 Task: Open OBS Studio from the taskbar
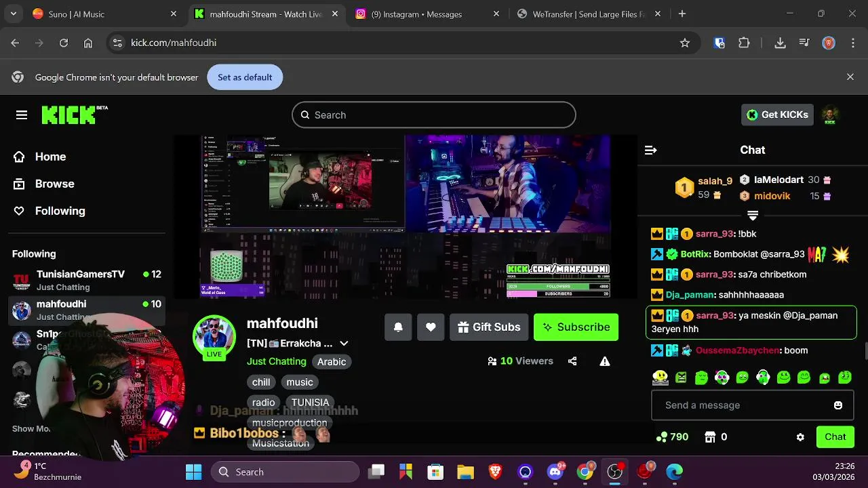pyautogui.click(x=615, y=472)
